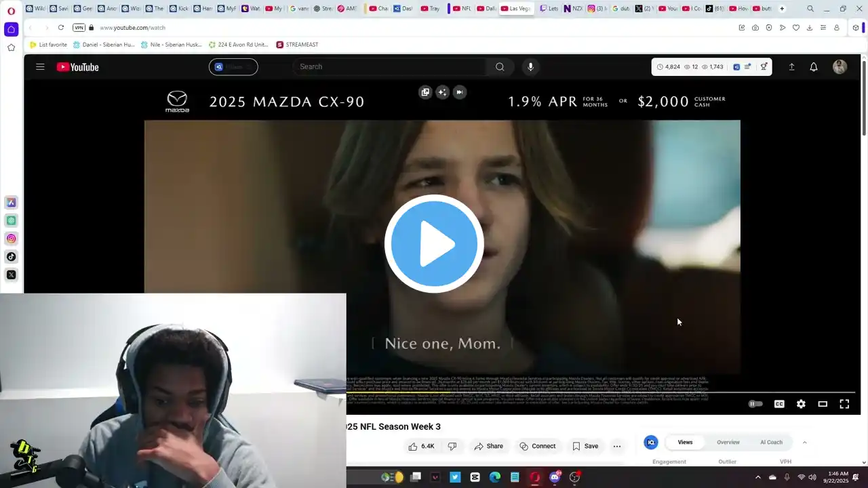Click the vidIQ round logo icon
This screenshot has height=488, width=868.
(651, 442)
